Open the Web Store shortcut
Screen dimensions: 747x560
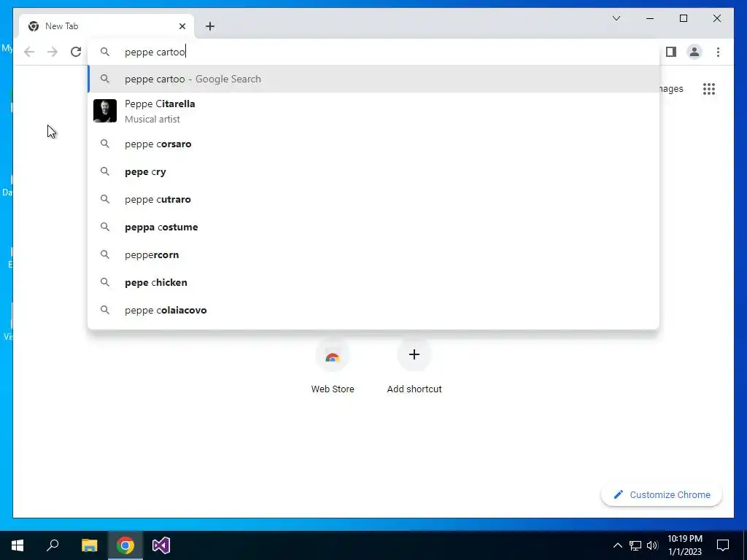[333, 367]
